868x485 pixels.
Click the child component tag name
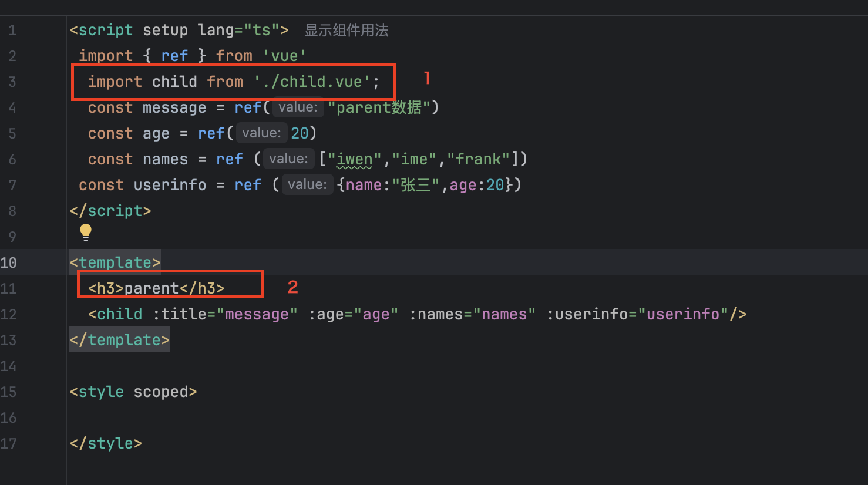119,314
